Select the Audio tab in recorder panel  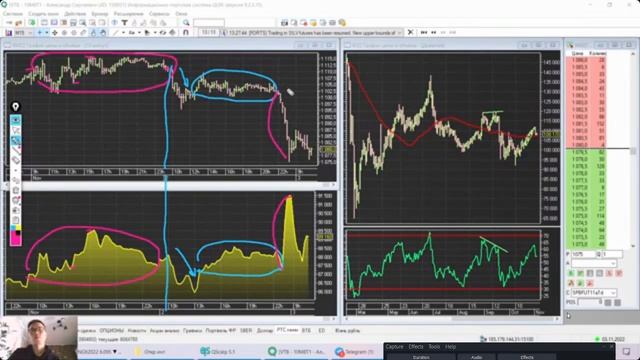tap(476, 357)
